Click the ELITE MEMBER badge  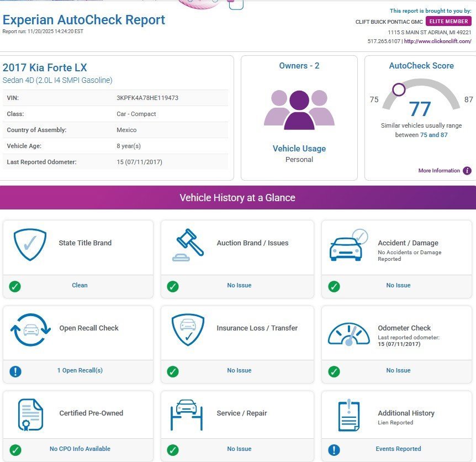tap(449, 22)
